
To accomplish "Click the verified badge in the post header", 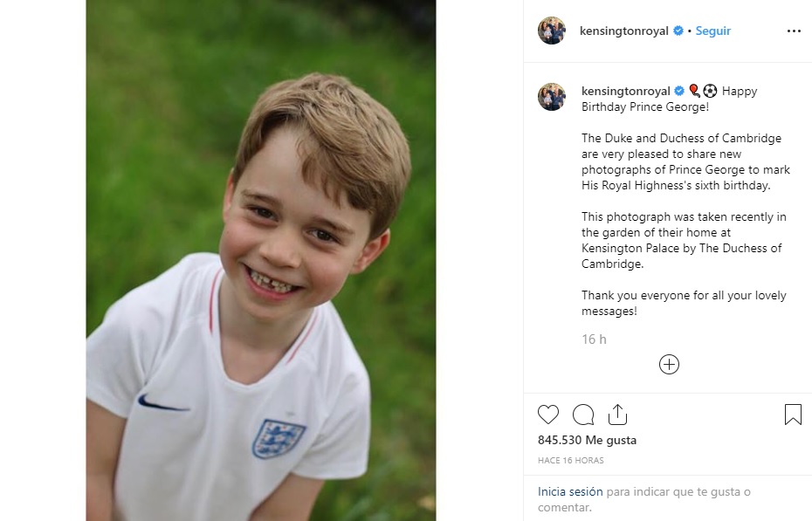I will (678, 31).
